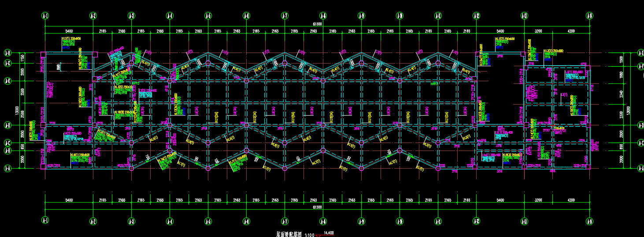Click the KL1(1) 250x600 beam label at top left
Image resolution: width=644 pixels, height=237 pixels.
[71, 39]
